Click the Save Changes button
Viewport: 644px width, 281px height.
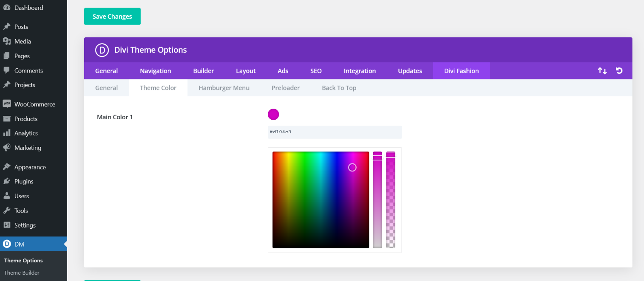click(112, 17)
